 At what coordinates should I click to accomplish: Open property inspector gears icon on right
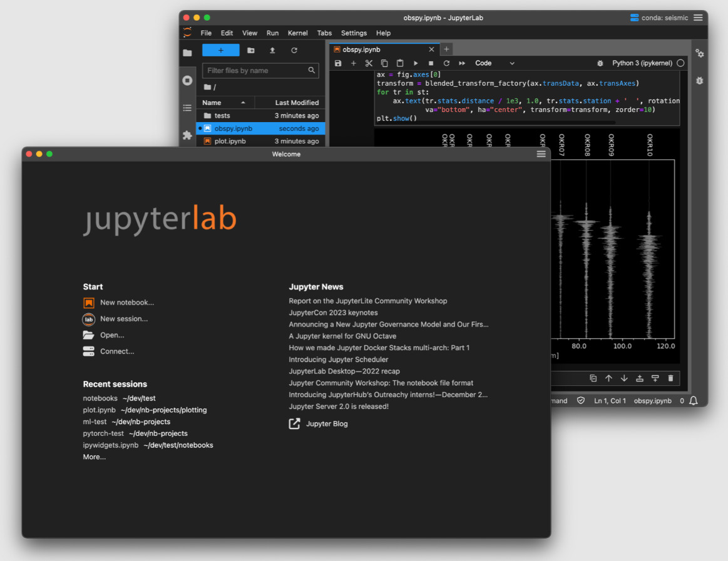pyautogui.click(x=700, y=53)
